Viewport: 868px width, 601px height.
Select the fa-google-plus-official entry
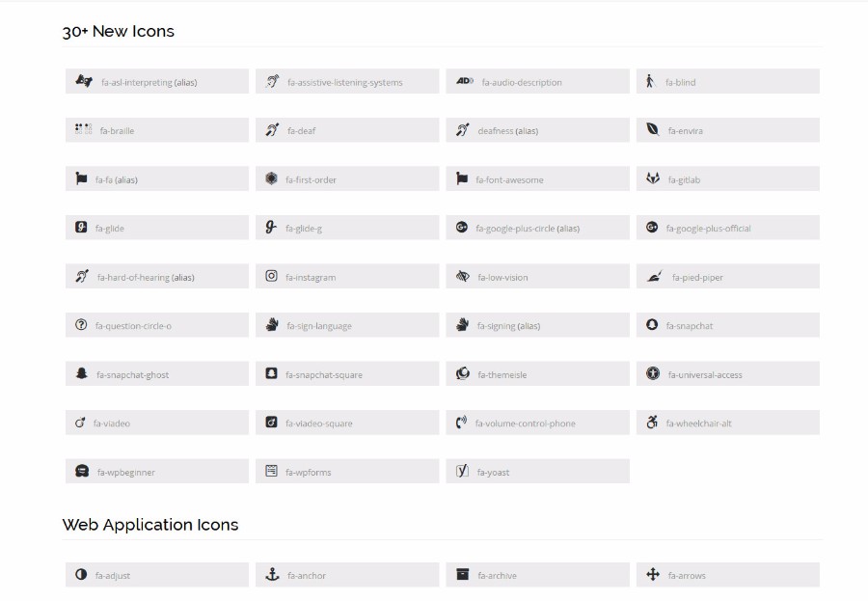point(728,227)
